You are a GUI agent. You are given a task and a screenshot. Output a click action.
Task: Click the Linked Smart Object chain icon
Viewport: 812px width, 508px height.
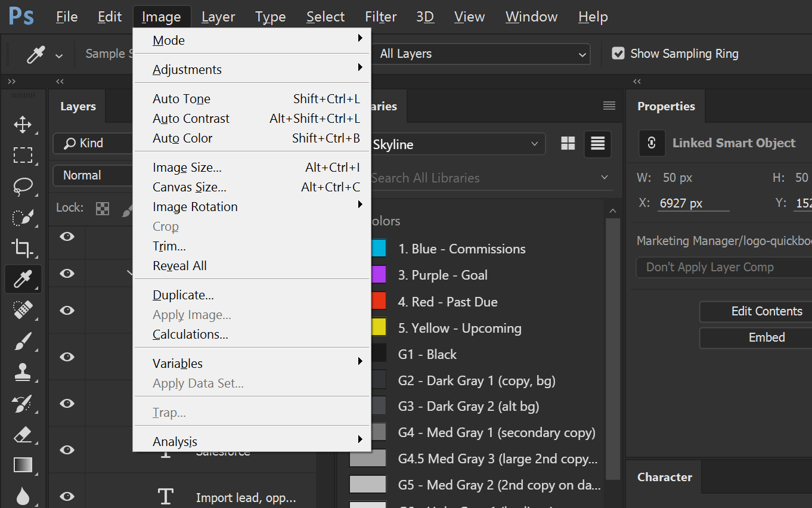click(x=652, y=143)
